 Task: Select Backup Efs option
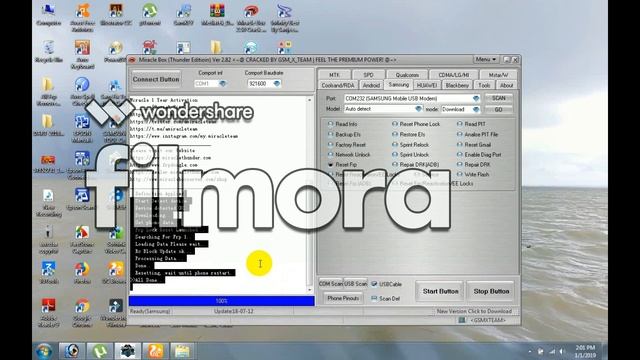(x=344, y=134)
